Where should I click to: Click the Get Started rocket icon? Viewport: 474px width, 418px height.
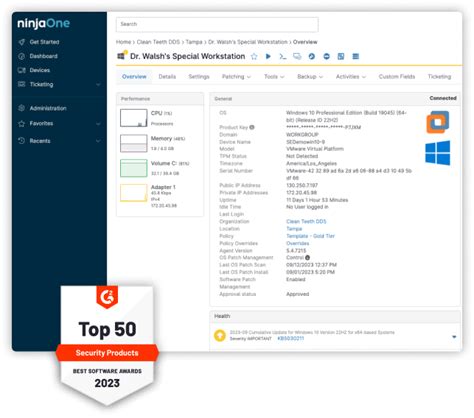pos(22,42)
